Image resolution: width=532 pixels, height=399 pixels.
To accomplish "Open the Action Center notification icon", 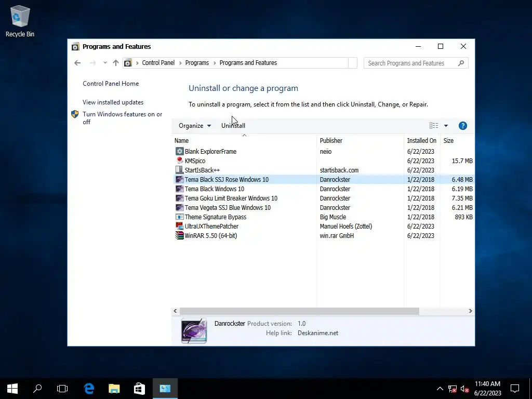I will click(x=515, y=389).
